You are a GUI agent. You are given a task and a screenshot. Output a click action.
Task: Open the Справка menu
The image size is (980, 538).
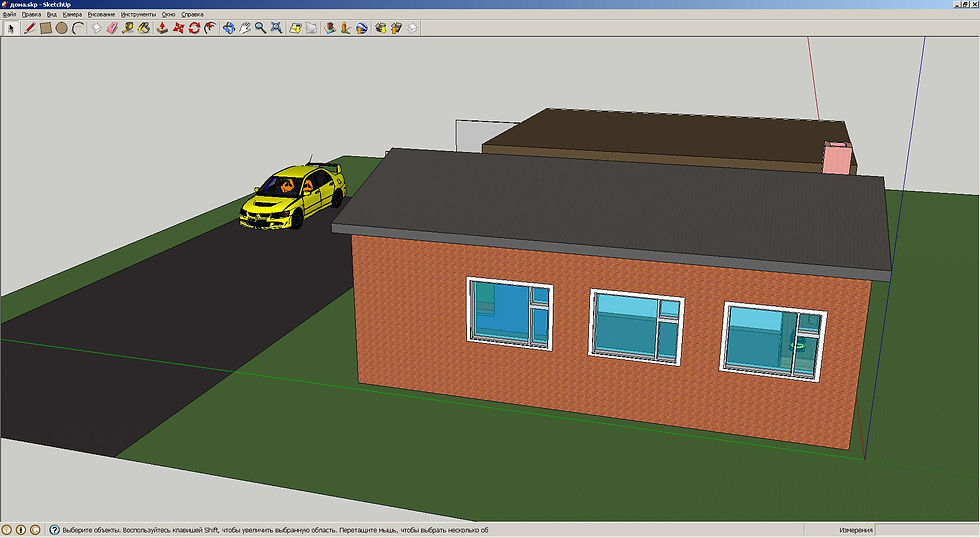click(x=192, y=14)
